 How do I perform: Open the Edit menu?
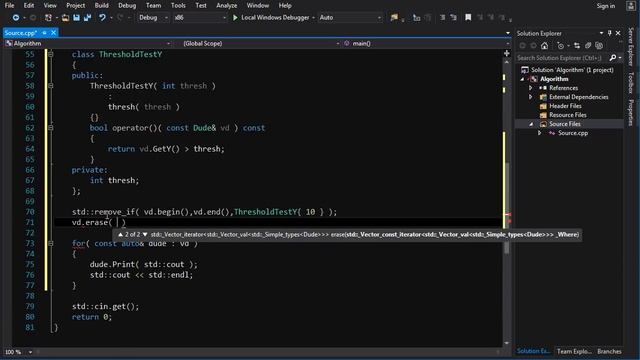coord(29,6)
